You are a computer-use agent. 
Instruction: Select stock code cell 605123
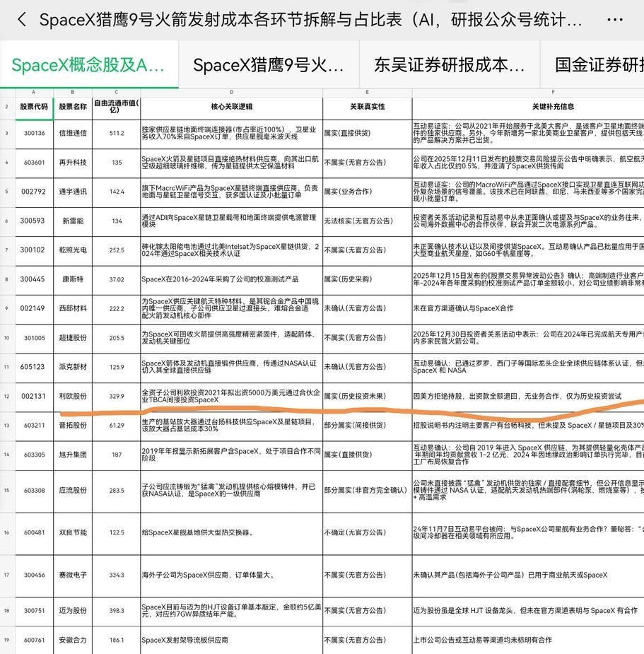pyautogui.click(x=34, y=367)
